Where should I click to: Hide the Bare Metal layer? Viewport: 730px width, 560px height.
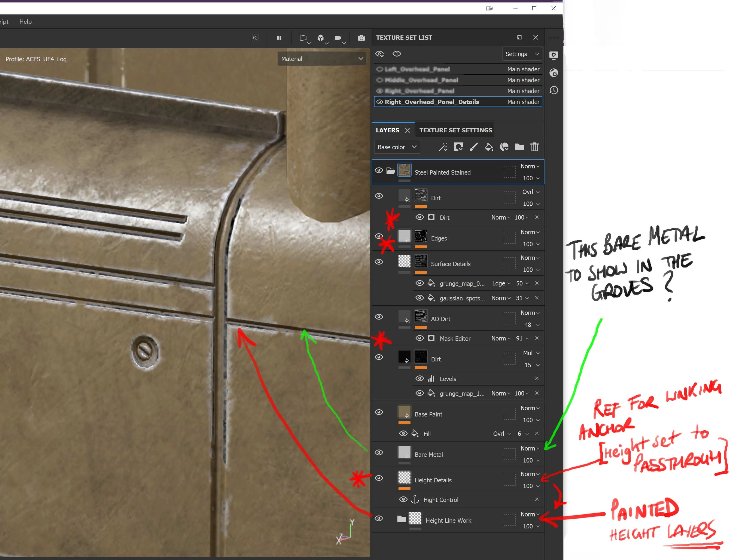[379, 452]
